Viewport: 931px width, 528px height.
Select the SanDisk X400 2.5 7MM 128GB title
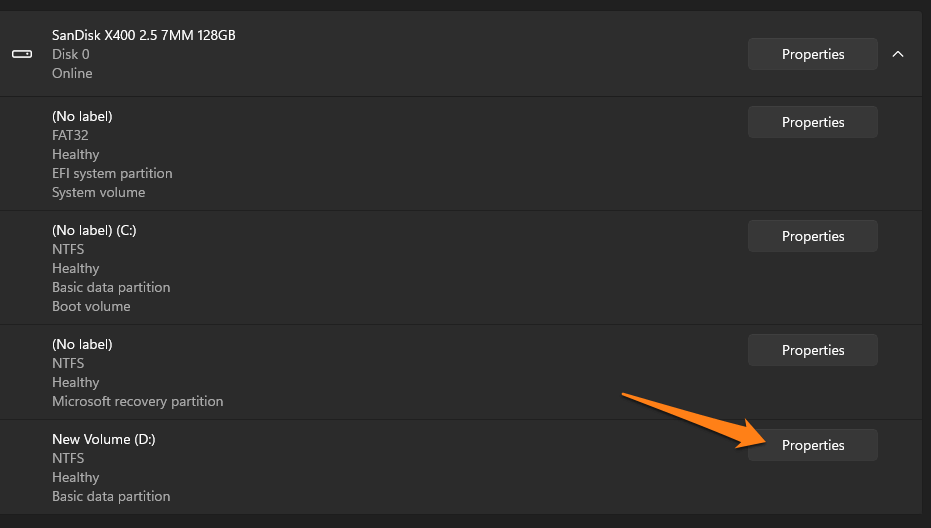(x=144, y=35)
